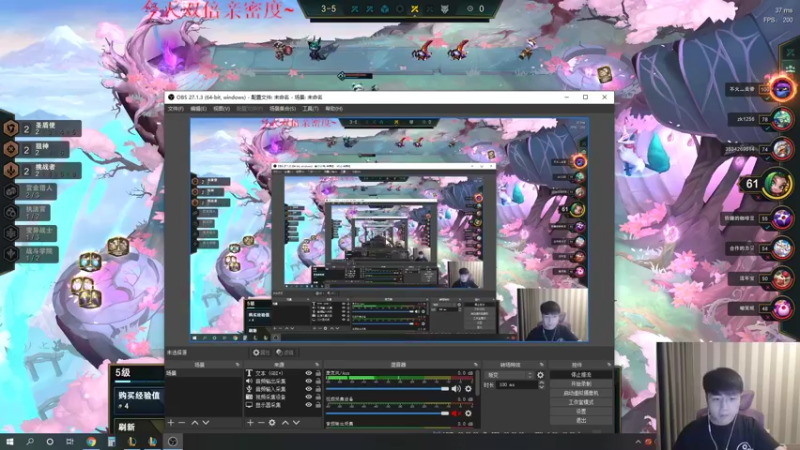Open the Tools menu in OBS
The height and width of the screenshot is (450, 800).
(x=310, y=109)
